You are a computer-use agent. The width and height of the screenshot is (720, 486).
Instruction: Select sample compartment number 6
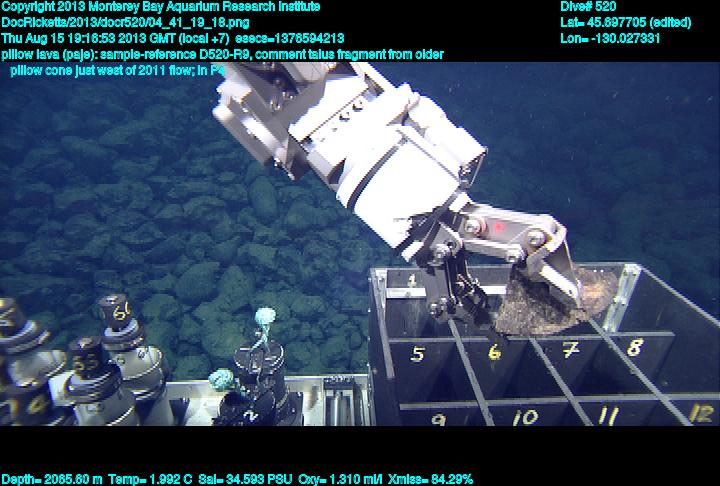pyautogui.click(x=494, y=352)
